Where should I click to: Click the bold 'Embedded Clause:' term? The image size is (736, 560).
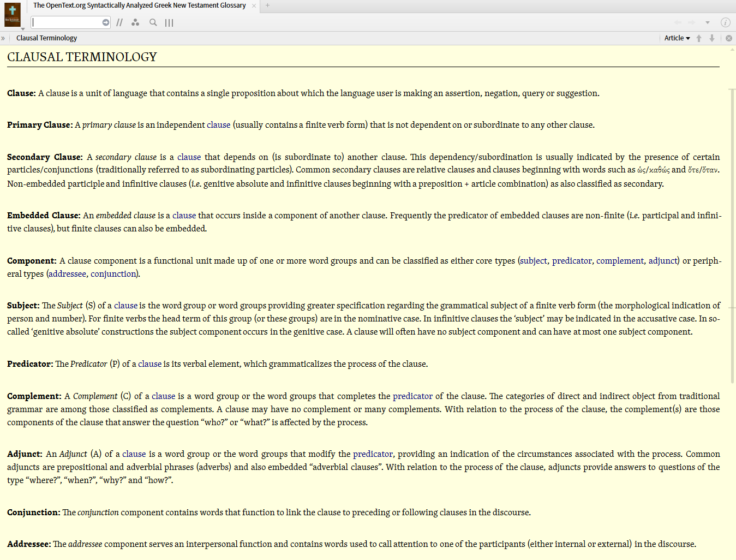[x=44, y=216]
